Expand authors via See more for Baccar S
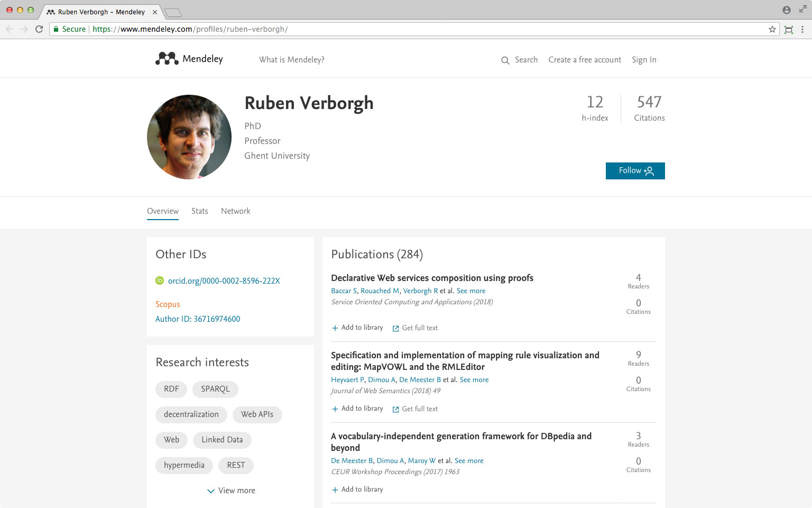The width and height of the screenshot is (812, 508). click(471, 291)
